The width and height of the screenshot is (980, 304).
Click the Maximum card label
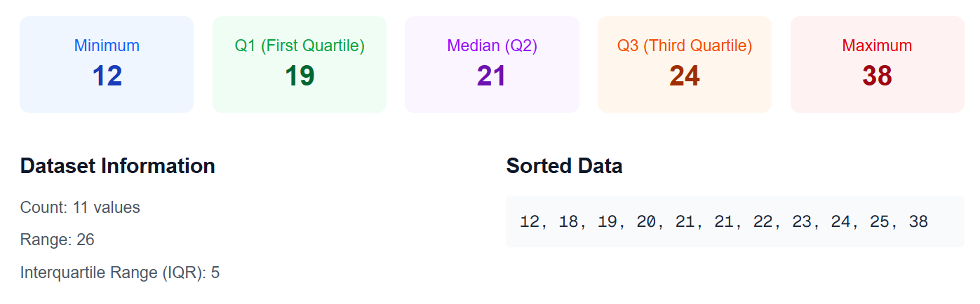[877, 46]
